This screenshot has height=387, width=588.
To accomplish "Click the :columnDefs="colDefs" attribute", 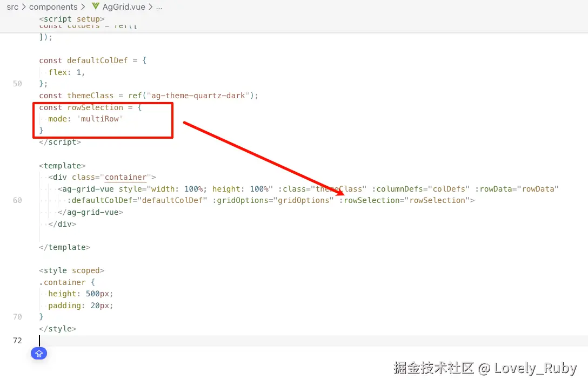I will click(x=421, y=189).
